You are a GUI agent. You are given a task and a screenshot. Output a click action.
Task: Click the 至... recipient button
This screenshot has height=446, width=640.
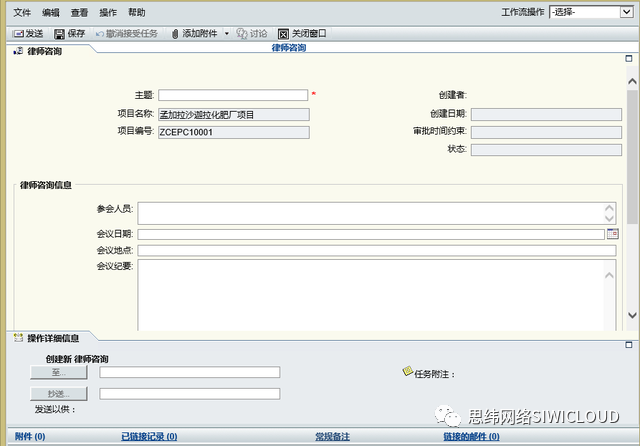(59, 372)
